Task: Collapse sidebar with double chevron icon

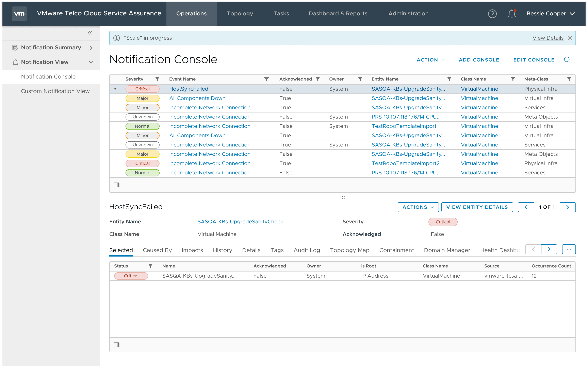Action: [x=90, y=33]
